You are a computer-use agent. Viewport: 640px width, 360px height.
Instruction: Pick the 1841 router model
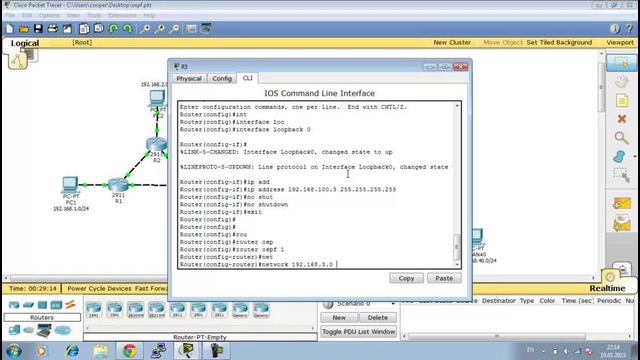(94, 310)
